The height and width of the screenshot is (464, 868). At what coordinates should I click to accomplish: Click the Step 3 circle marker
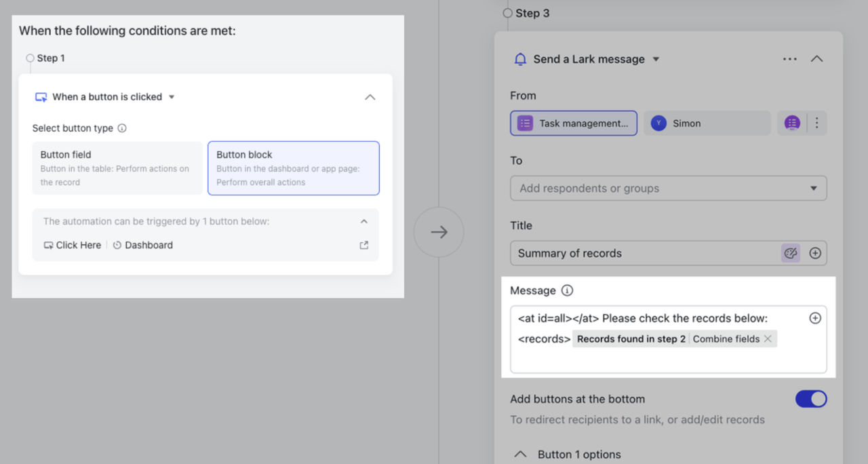[x=508, y=13]
